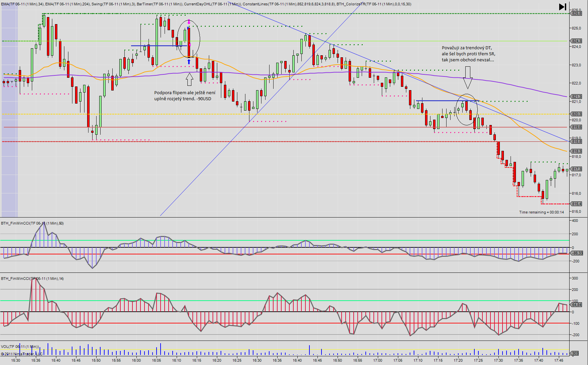The image size is (588, 365).
Task: Click the magenta down arrow trade marker
Action: [x=189, y=21]
